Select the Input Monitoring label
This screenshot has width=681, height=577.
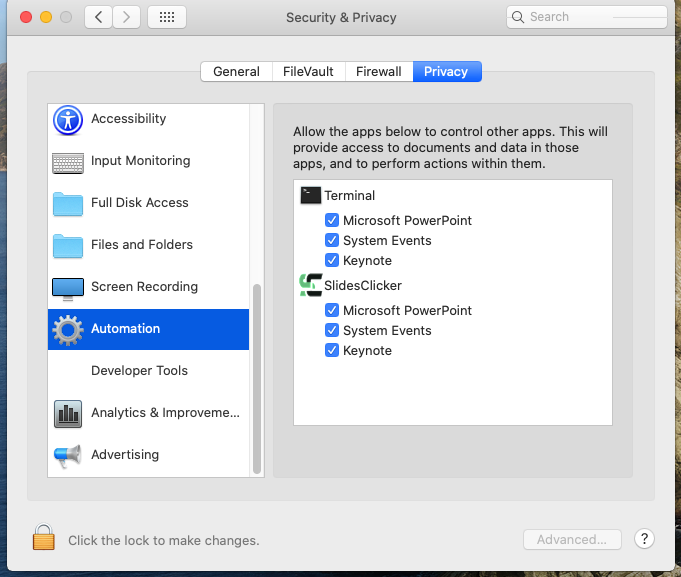click(141, 161)
